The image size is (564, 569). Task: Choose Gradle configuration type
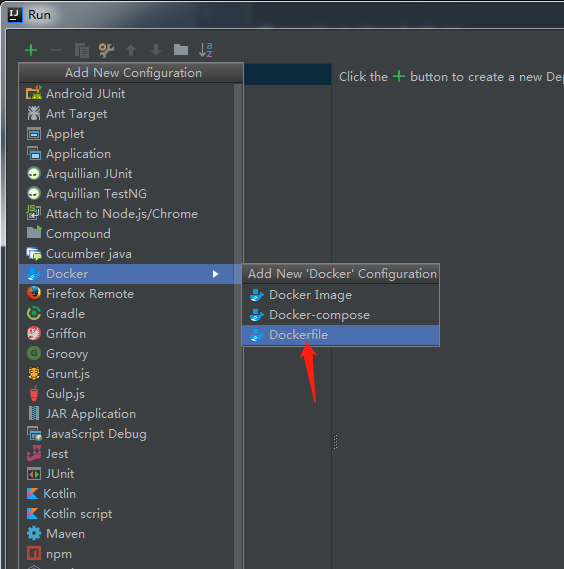tap(127, 314)
